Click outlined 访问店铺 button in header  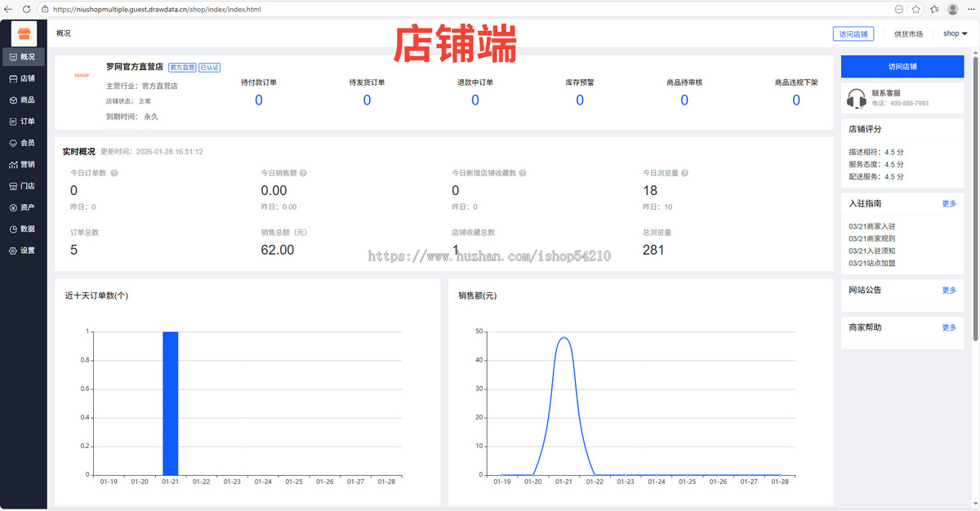853,33
